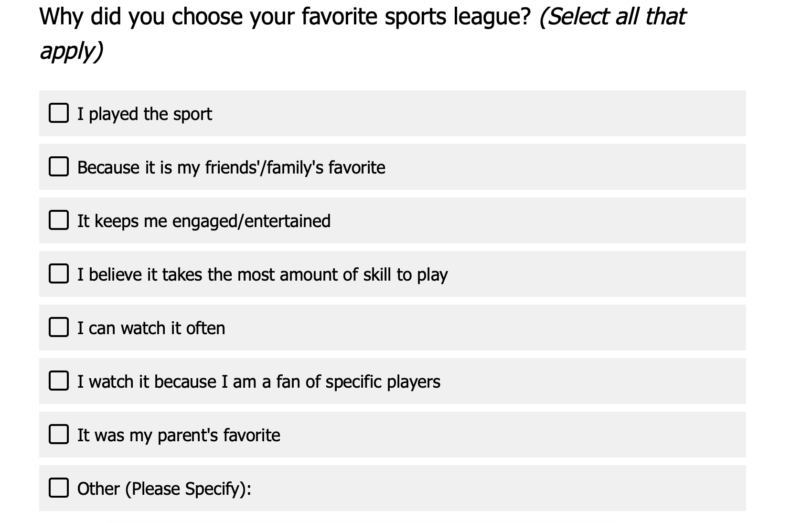Check the 'Other (Please Specify)' checkbox

coord(58,489)
